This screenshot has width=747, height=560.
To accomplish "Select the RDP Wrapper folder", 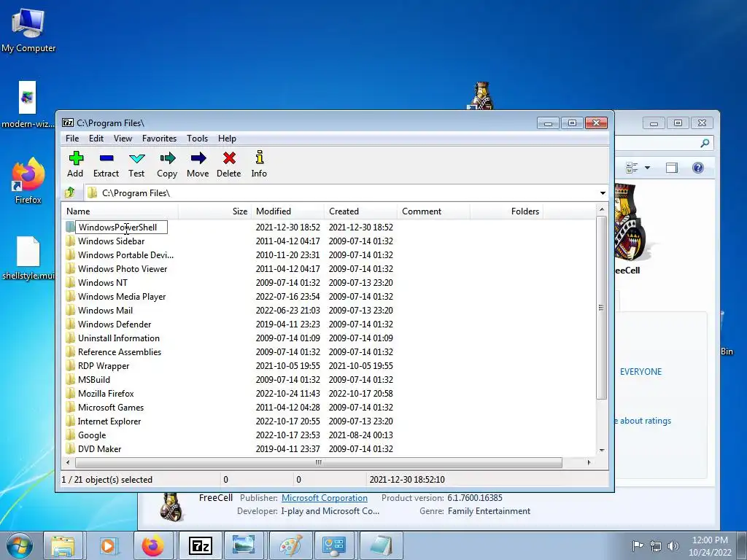I will 104,366.
